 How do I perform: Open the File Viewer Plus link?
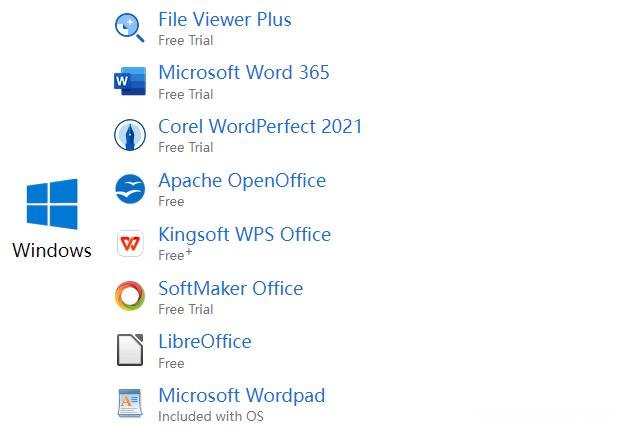(225, 19)
